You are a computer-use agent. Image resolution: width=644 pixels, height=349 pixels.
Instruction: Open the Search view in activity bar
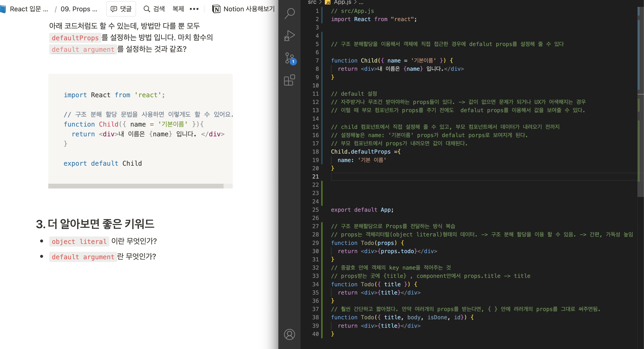click(289, 13)
